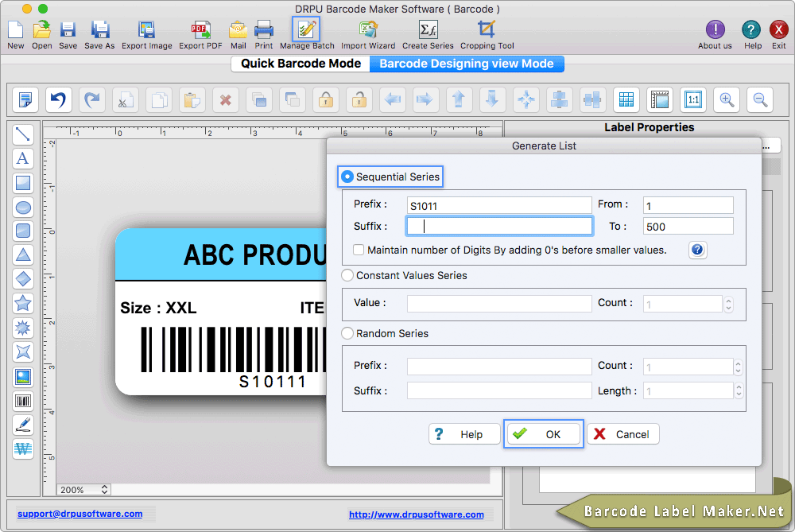
Task: Click blue question mark help button
Action: pos(697,250)
